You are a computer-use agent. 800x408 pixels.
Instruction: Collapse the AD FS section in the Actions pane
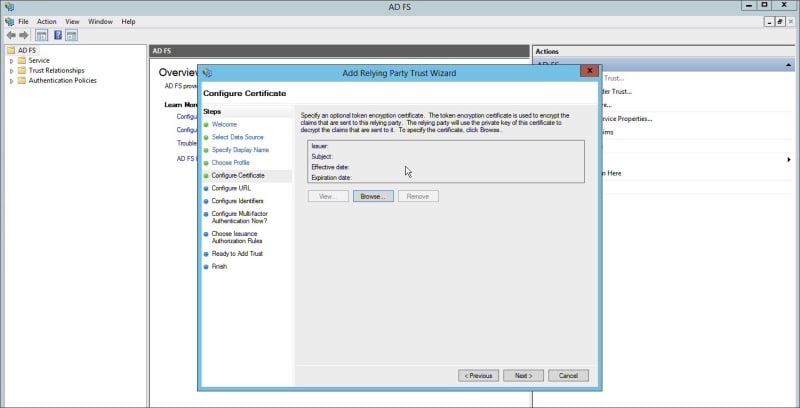tap(789, 65)
